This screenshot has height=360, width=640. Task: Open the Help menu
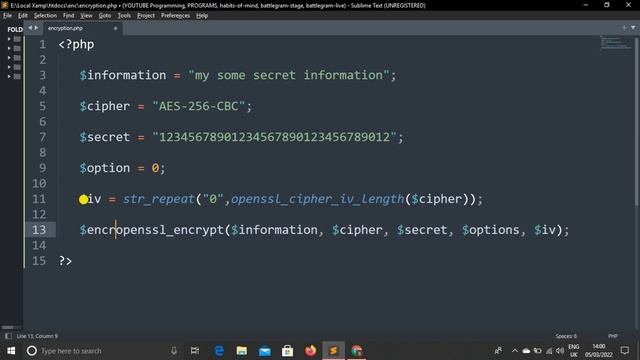tap(202, 16)
